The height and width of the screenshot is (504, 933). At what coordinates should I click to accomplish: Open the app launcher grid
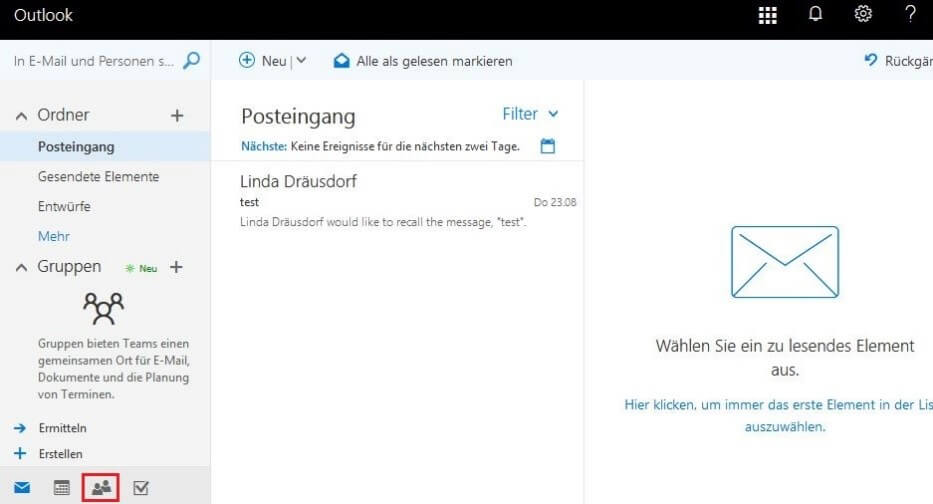pos(768,15)
